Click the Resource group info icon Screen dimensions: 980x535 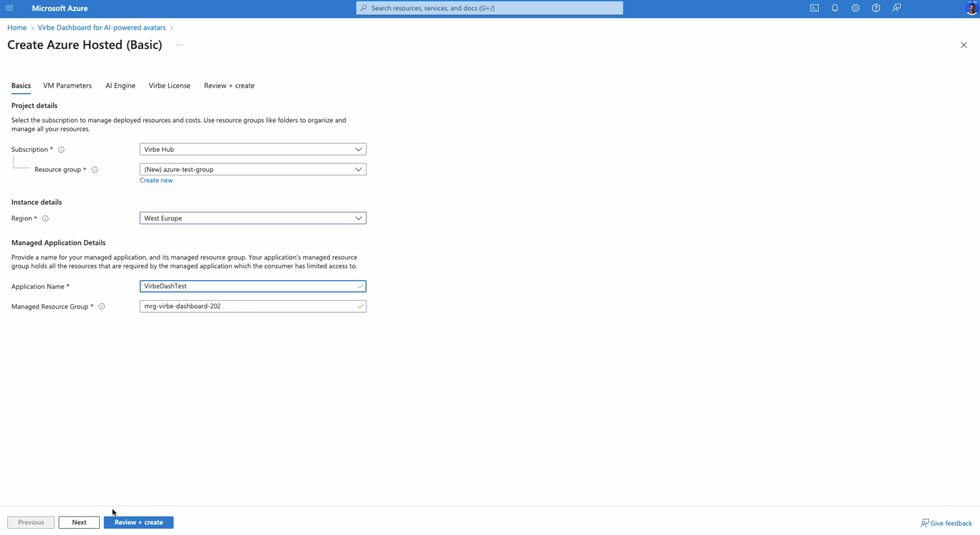[x=95, y=170]
